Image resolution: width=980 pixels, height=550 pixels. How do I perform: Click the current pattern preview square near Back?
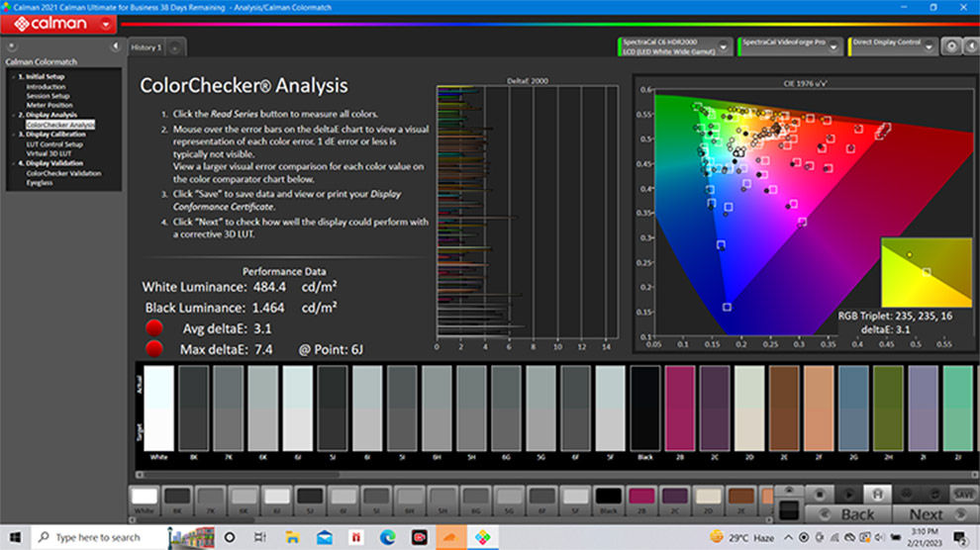[x=789, y=510]
